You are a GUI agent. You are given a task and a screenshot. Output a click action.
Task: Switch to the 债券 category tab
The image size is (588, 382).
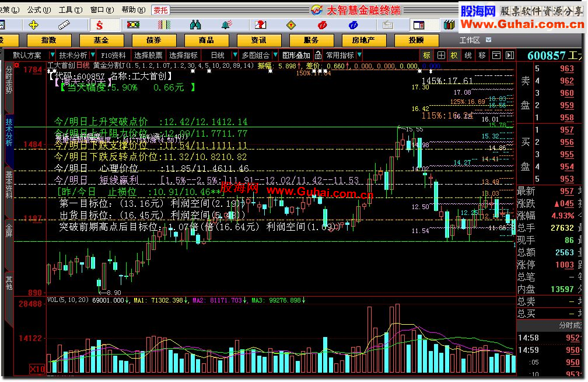(154, 40)
